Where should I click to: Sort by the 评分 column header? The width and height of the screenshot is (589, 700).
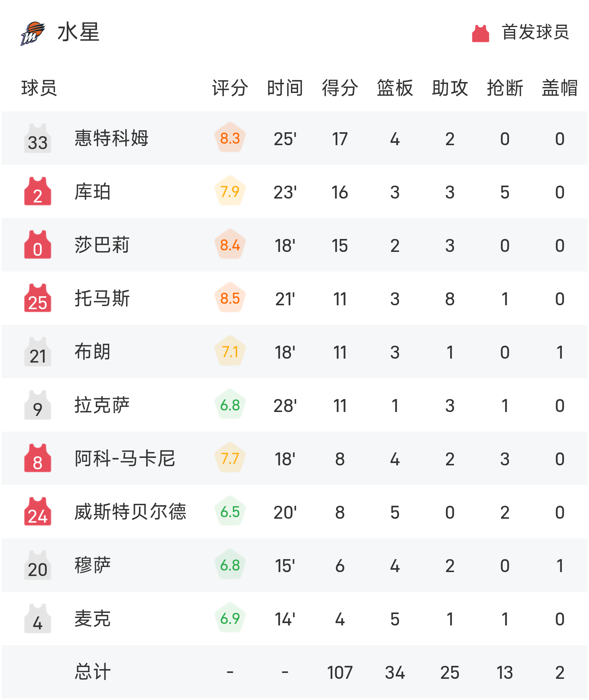pyautogui.click(x=230, y=88)
